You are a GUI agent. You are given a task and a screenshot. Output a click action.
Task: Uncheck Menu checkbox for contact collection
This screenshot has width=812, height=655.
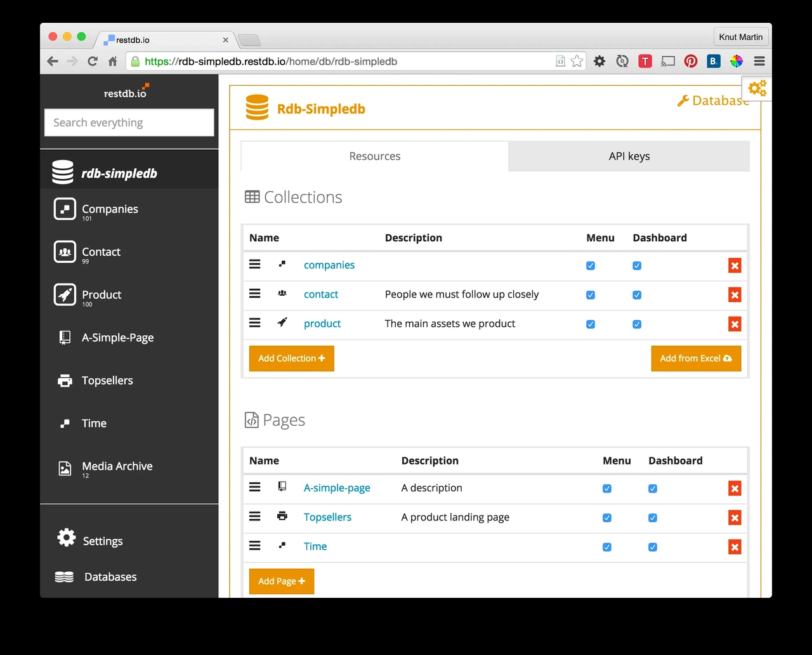590,294
